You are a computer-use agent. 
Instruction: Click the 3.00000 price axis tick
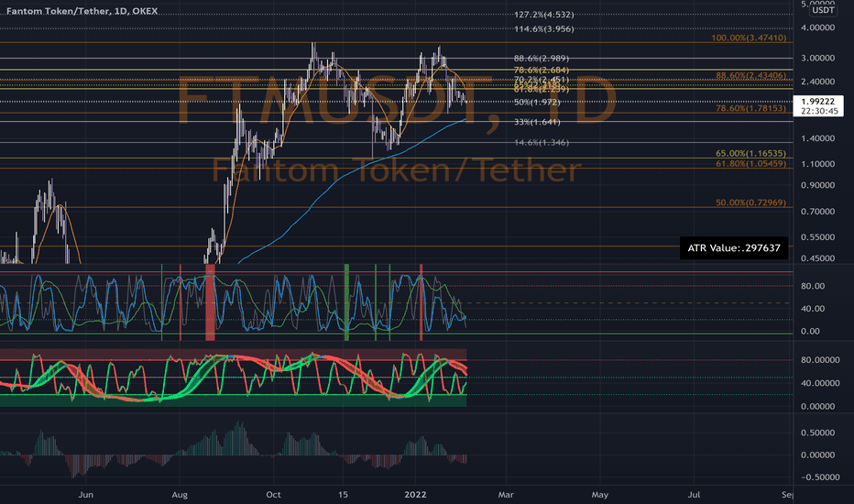[817, 58]
